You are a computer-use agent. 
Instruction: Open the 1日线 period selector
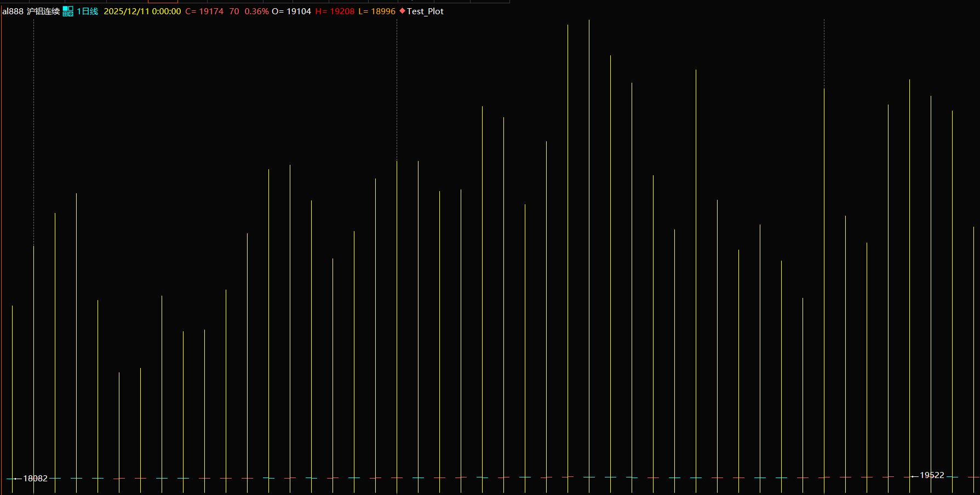[87, 11]
